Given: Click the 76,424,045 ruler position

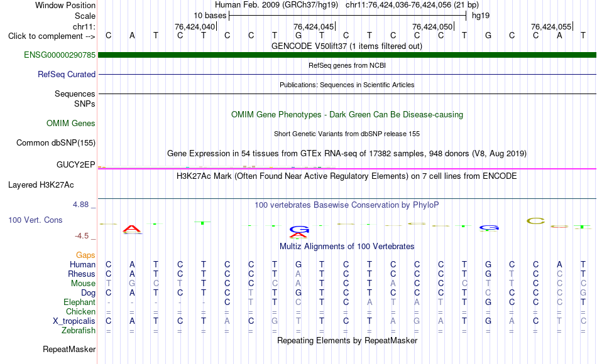Looking at the screenshot, I should click(x=314, y=26).
